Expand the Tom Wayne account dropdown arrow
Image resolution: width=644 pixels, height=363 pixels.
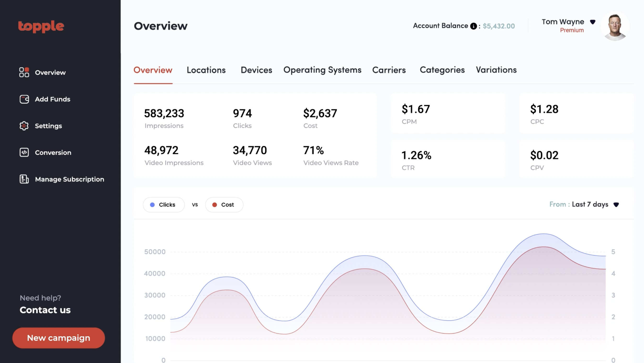593,22
